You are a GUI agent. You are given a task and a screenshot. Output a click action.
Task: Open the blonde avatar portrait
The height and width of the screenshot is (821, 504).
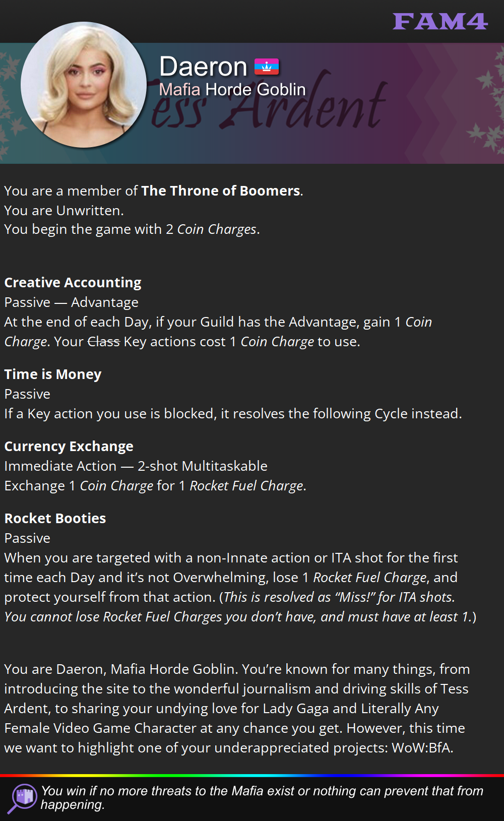pyautogui.click(x=84, y=85)
